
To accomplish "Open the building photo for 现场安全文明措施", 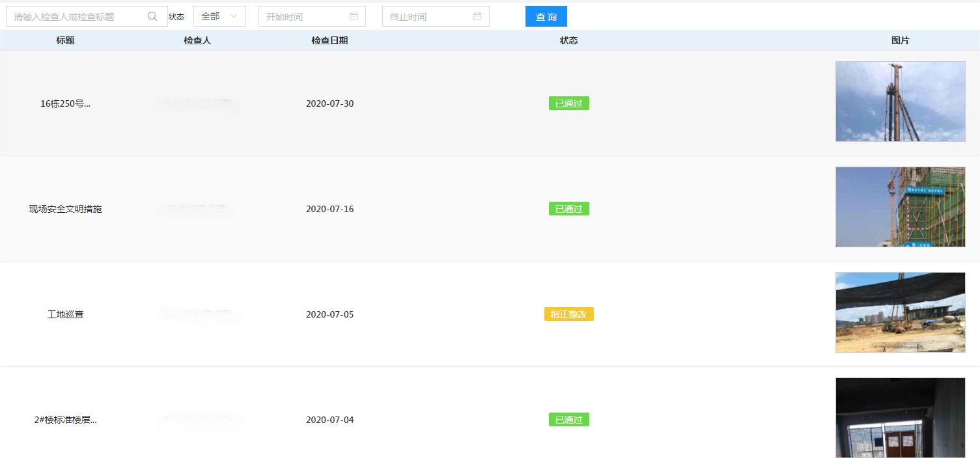I will pyautogui.click(x=900, y=207).
